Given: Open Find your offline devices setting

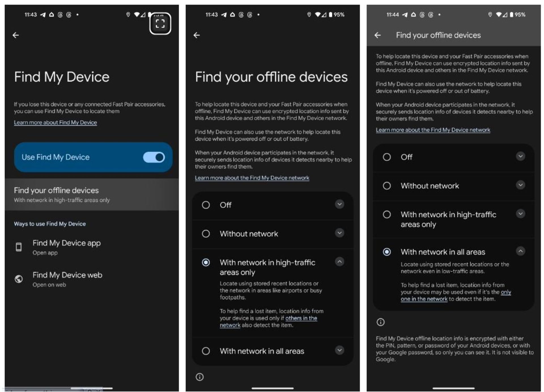Looking at the screenshot, I should (92, 194).
